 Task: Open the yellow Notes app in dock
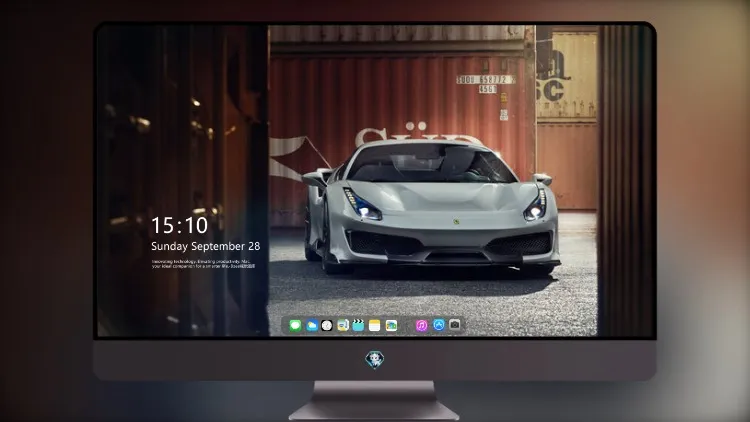(375, 326)
